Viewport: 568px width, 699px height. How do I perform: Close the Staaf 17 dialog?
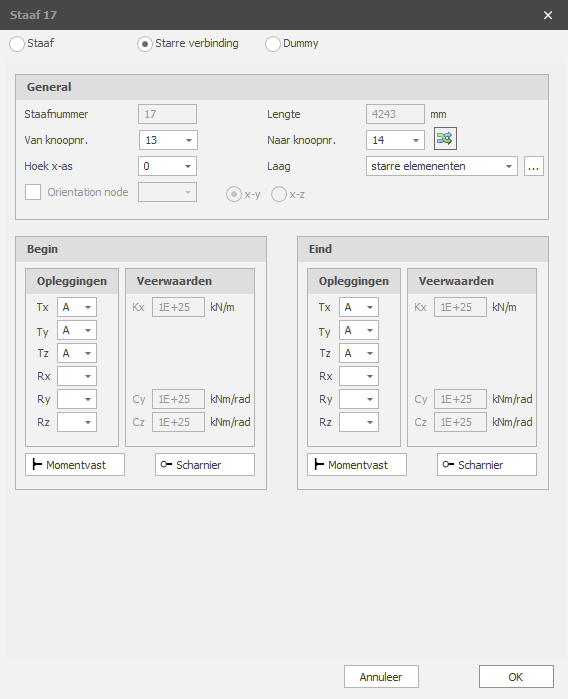point(548,15)
